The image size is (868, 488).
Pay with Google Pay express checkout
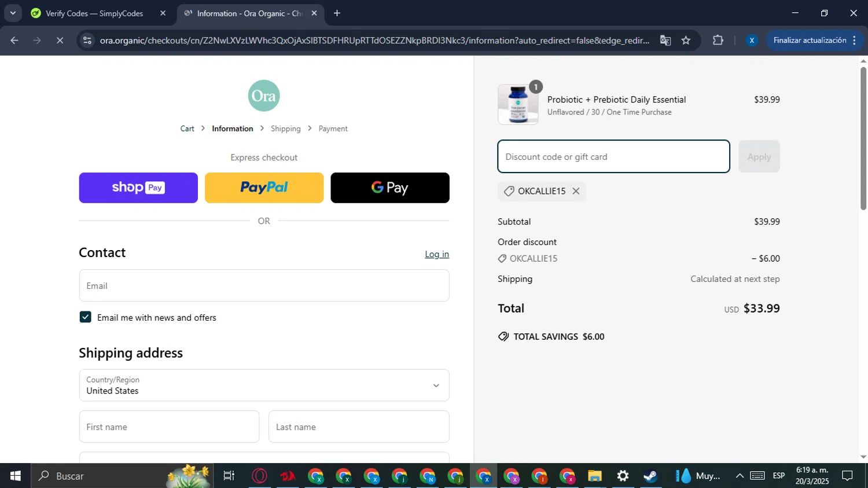(390, 188)
